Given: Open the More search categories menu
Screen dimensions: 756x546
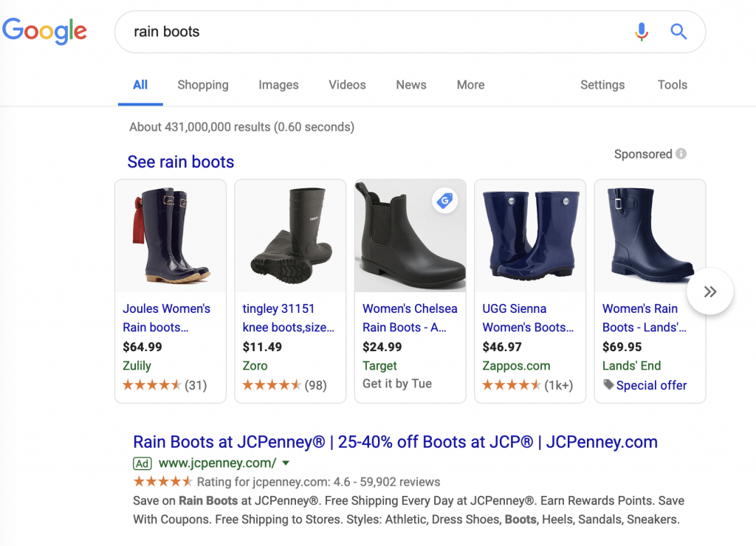Looking at the screenshot, I should pyautogui.click(x=470, y=85).
